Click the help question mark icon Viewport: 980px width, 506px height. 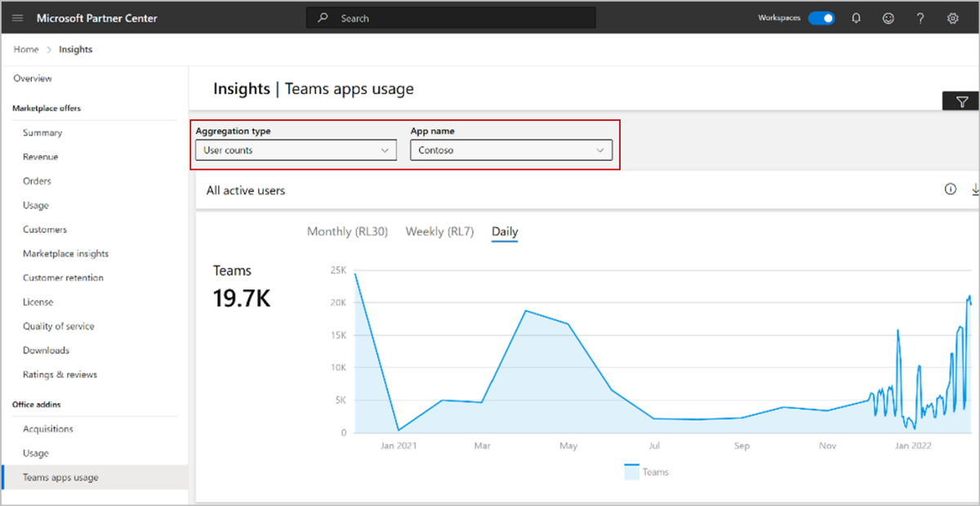pyautogui.click(x=920, y=18)
